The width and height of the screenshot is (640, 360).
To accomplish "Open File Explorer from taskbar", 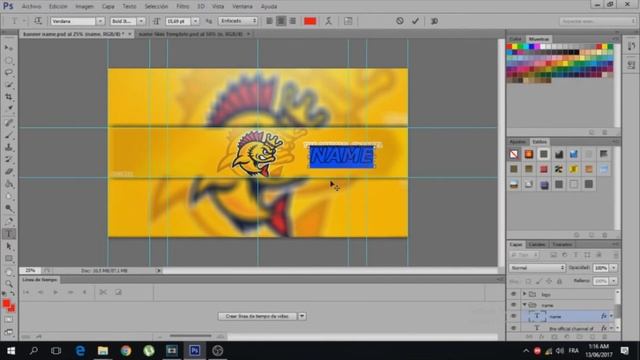I will 103,351.
